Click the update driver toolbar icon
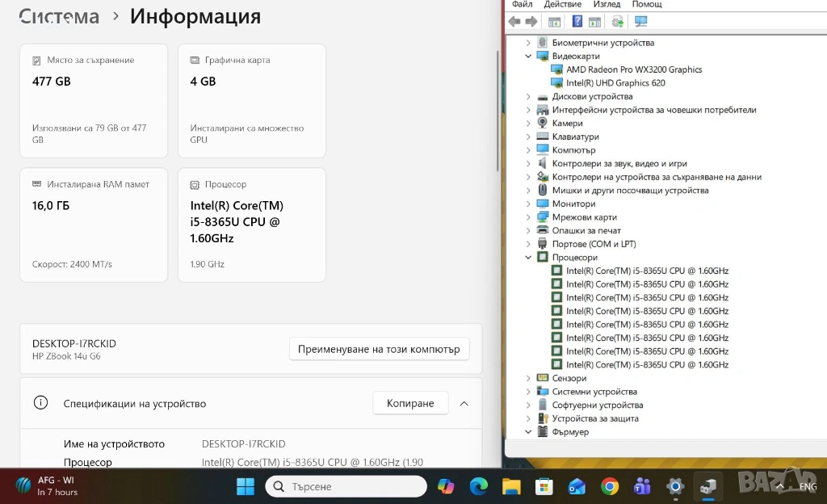The height and width of the screenshot is (504, 827). (x=618, y=22)
